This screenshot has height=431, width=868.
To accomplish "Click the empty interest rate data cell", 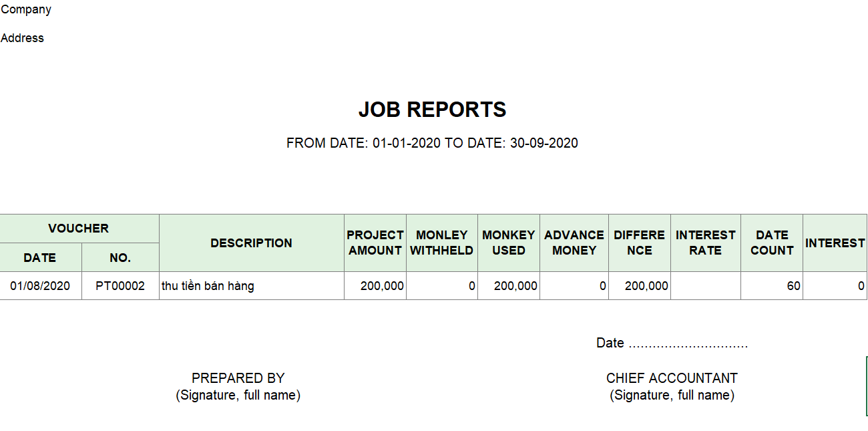I will 705,286.
